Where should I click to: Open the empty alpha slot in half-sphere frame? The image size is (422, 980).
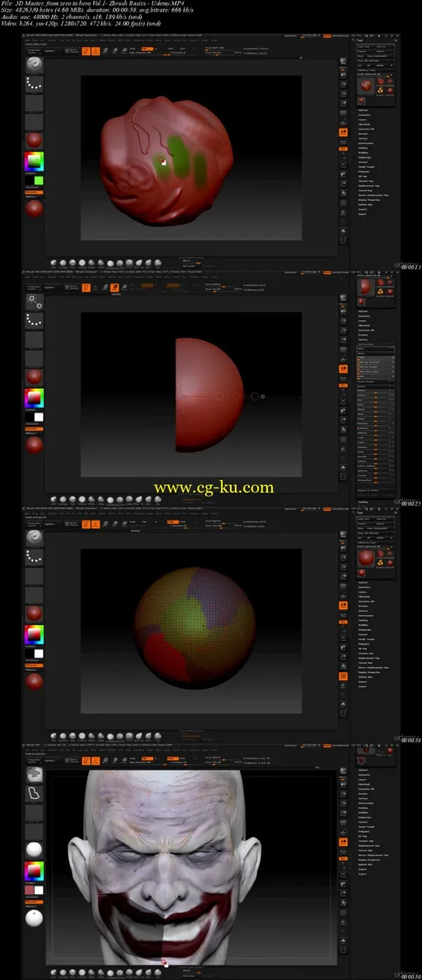click(x=34, y=339)
